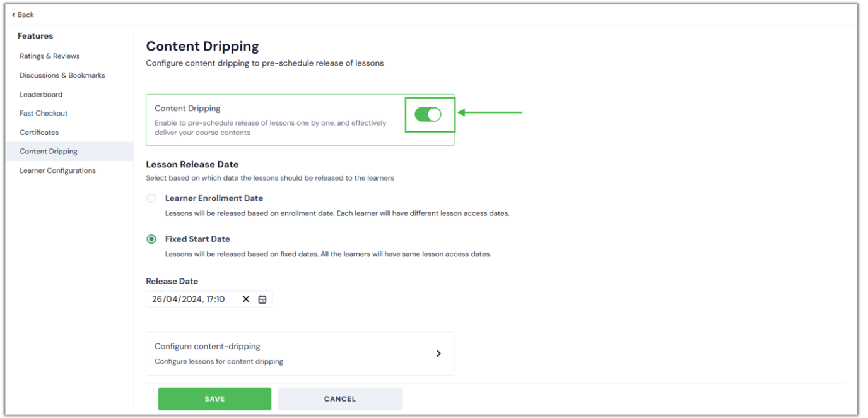The image size is (868, 418).
Task: Open Leaderboard settings
Action: 40,94
